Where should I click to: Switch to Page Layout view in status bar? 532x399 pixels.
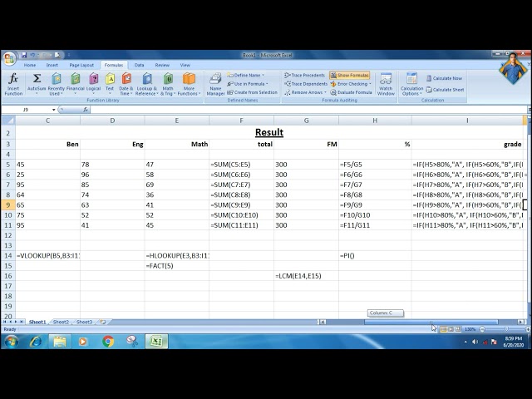tap(451, 329)
